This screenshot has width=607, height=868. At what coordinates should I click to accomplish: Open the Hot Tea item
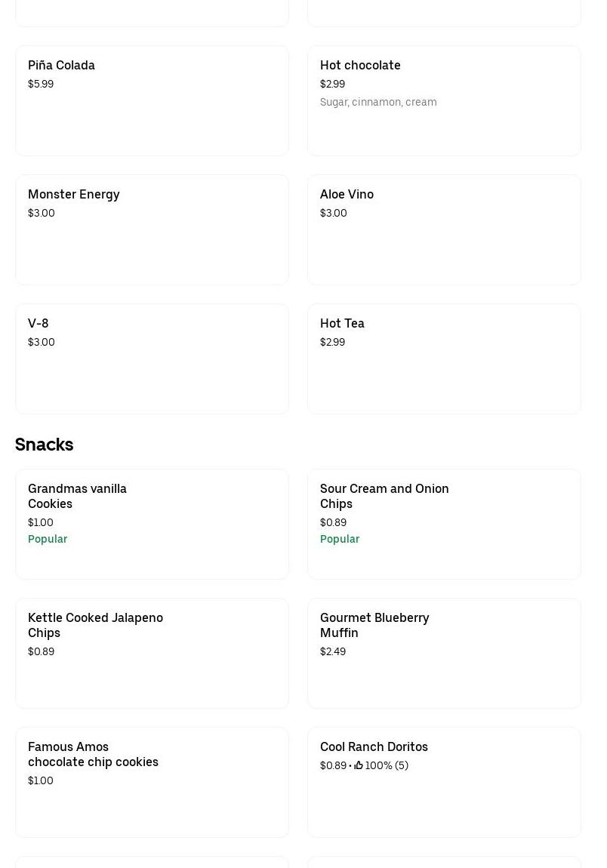(x=444, y=359)
